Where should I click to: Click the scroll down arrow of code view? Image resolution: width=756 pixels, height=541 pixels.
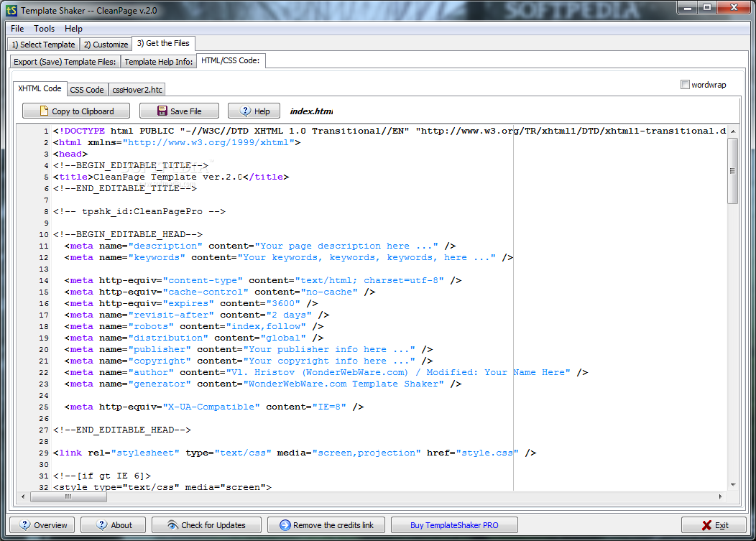click(733, 485)
